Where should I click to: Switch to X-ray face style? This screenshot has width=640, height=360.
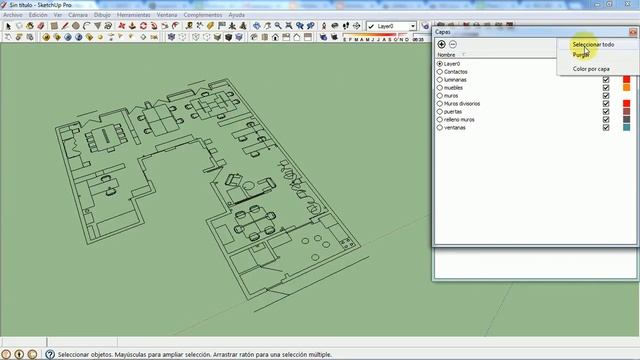click(x=171, y=37)
